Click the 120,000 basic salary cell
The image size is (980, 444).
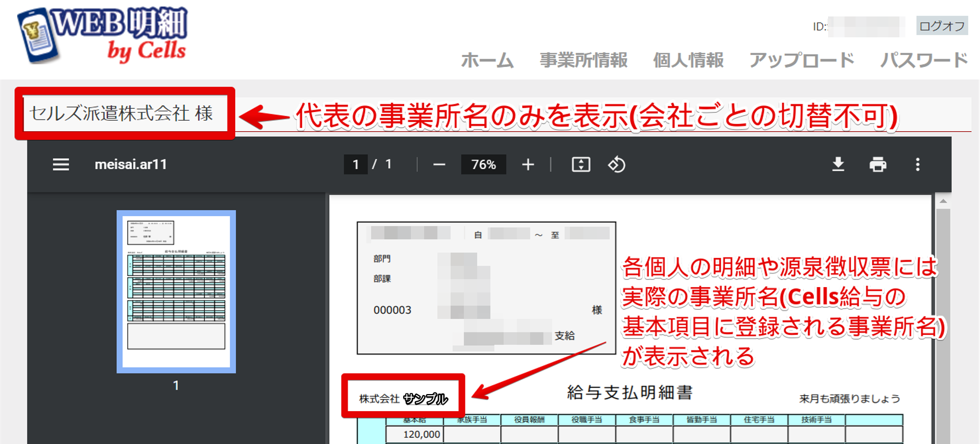[415, 434]
